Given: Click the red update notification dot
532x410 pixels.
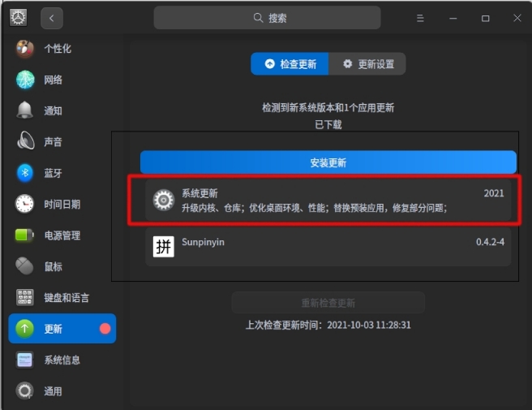Looking at the screenshot, I should (105, 329).
